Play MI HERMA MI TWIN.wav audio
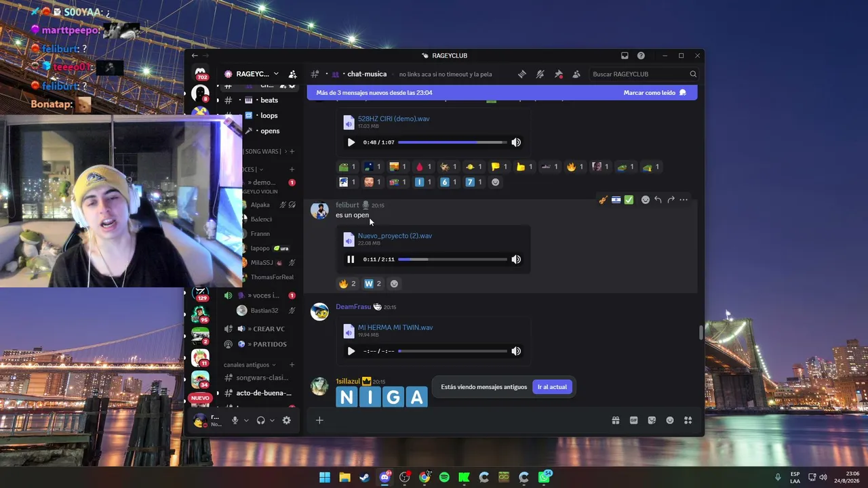 351,351
